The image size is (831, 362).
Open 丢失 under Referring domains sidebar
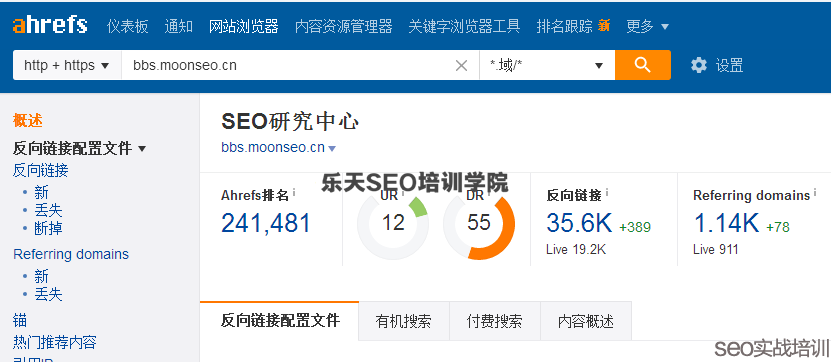pyautogui.click(x=48, y=294)
